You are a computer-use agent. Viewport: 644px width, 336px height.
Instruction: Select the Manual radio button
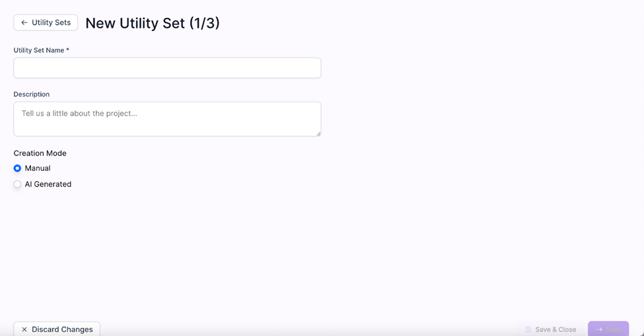coord(17,168)
